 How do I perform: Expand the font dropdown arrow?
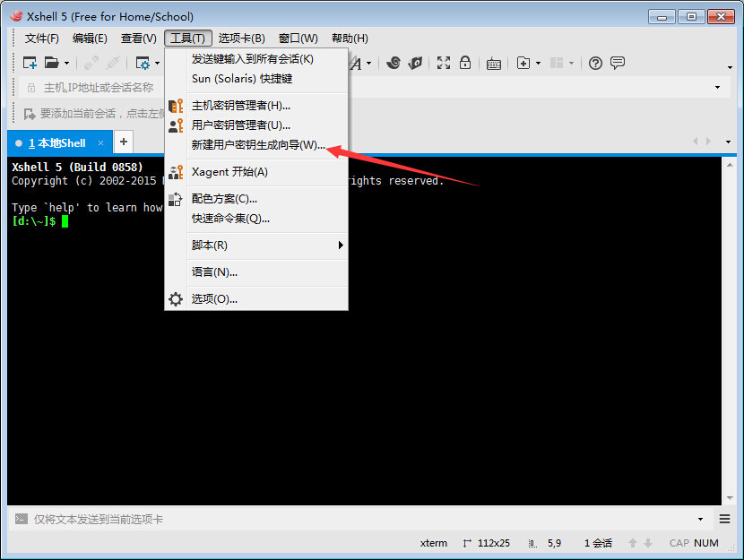(368, 63)
